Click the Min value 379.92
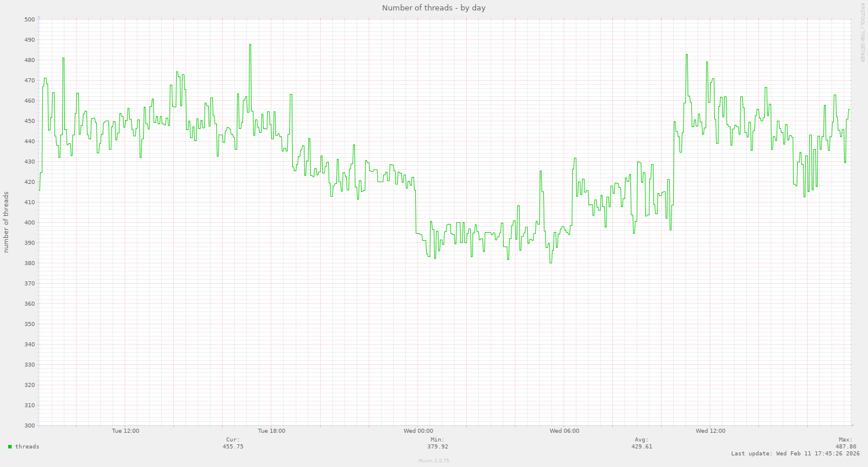The height and width of the screenshot is (467, 868). (438, 447)
